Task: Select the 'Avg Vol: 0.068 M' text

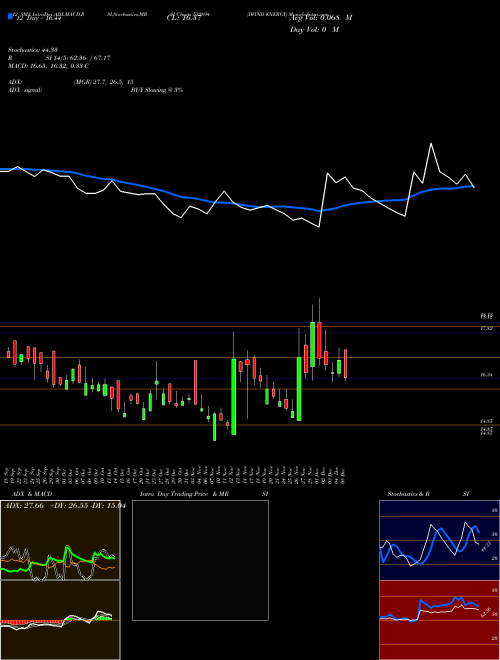Action: point(321,18)
